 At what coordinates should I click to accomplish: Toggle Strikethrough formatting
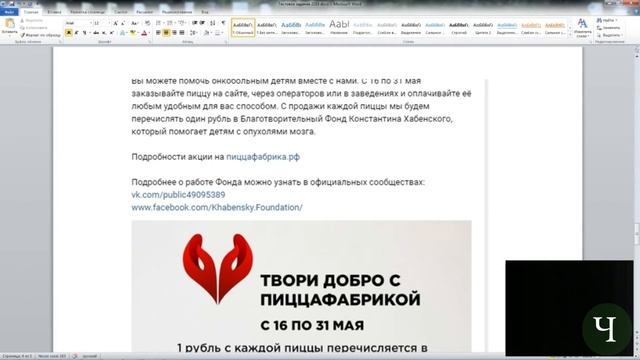(96, 33)
